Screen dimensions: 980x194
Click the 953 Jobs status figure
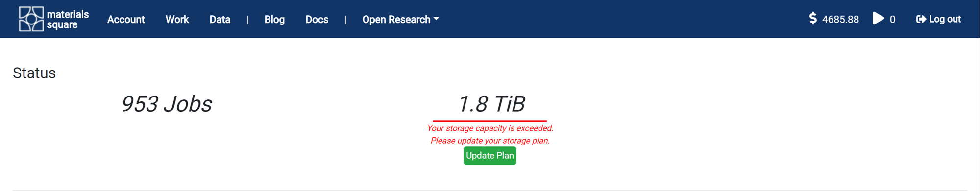pyautogui.click(x=167, y=104)
